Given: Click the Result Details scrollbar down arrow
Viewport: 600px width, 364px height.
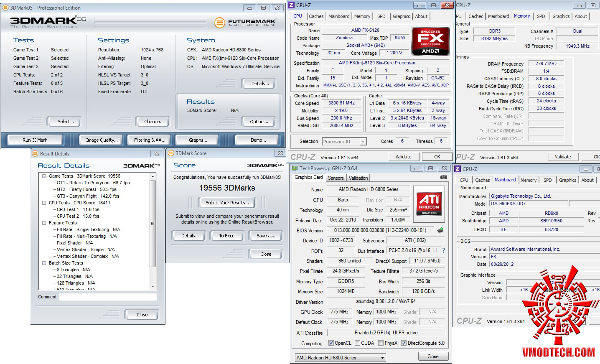Looking at the screenshot, I should coord(153,287).
